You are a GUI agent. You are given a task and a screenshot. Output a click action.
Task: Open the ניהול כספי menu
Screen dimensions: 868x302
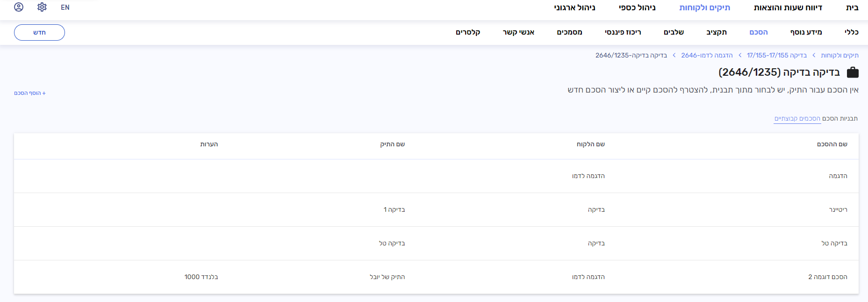pyautogui.click(x=637, y=7)
